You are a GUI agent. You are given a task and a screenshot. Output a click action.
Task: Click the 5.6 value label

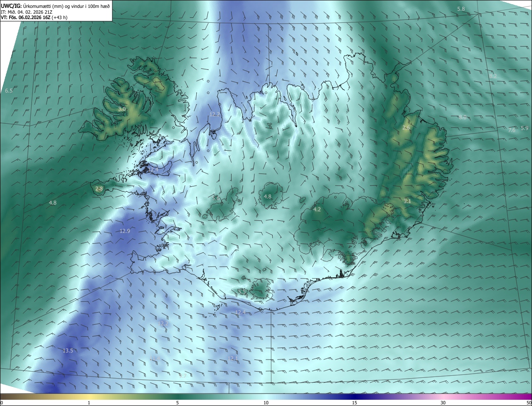[x=216, y=198]
